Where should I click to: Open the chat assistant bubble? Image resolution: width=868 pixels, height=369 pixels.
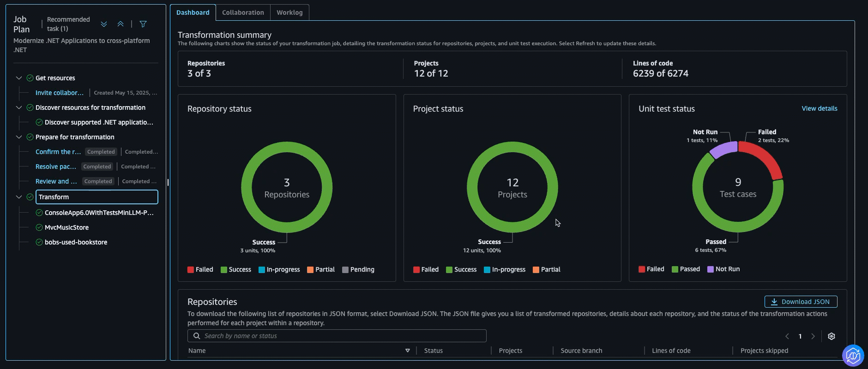853,356
